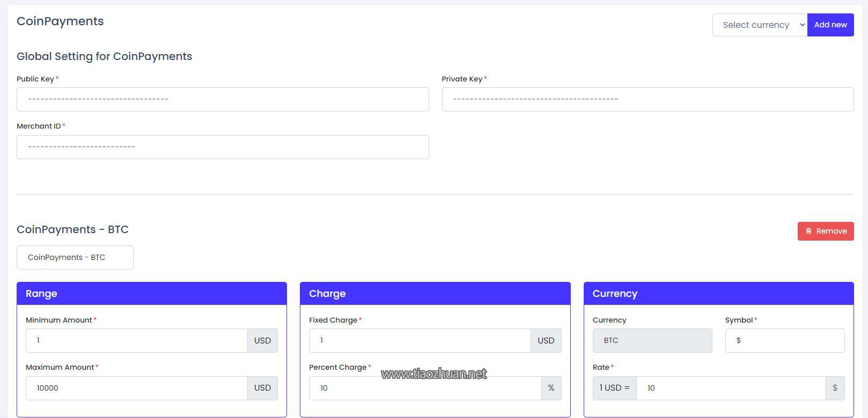Click the Percent Charge input field
The width and height of the screenshot is (868, 418).
pyautogui.click(x=425, y=388)
